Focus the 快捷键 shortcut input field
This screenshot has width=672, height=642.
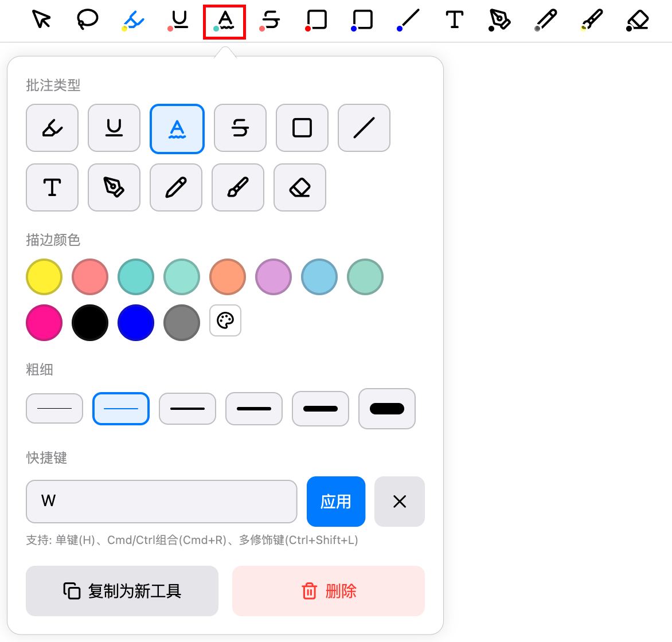click(162, 502)
